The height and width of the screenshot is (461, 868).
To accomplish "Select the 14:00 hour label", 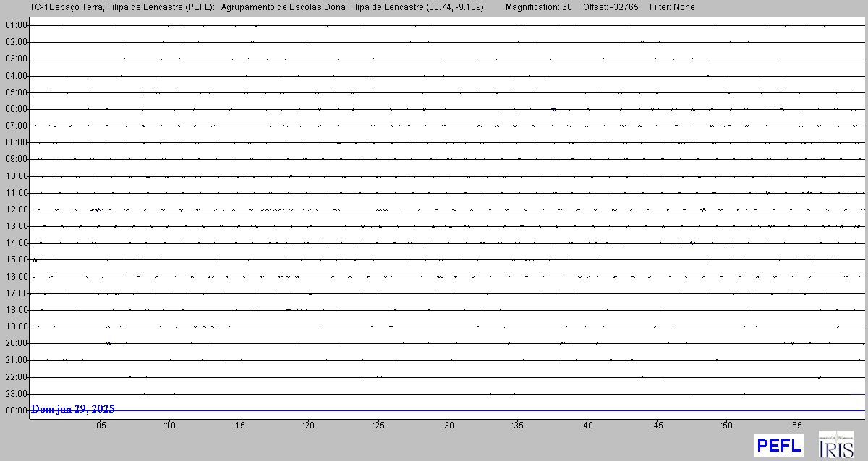I will point(16,243).
